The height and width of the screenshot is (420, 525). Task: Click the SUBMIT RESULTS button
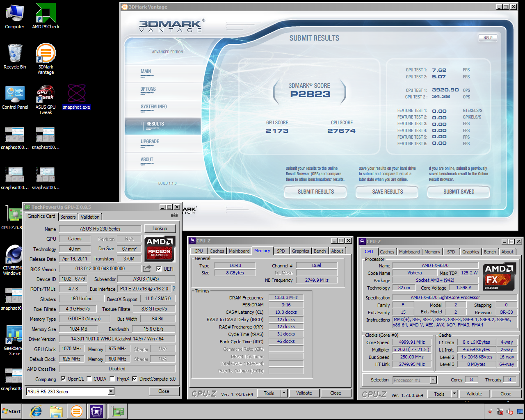pyautogui.click(x=316, y=192)
